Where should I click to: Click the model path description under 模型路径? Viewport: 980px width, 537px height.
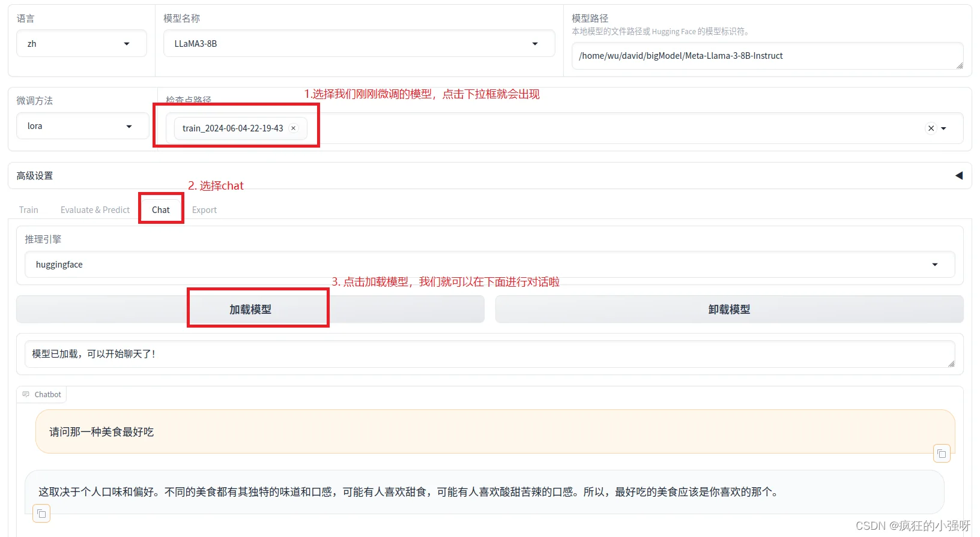[661, 32]
